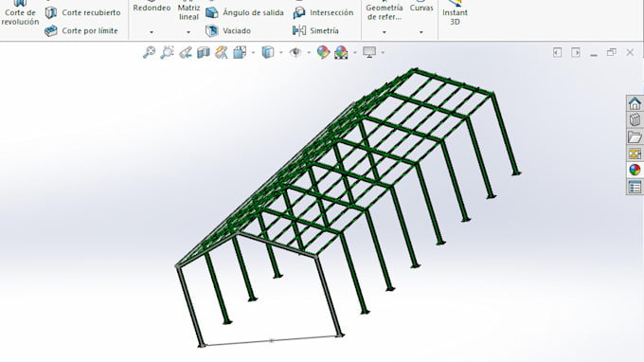Image resolution: width=644 pixels, height=362 pixels.
Task: Select the Corte por límite tool
Action: pos(81,31)
